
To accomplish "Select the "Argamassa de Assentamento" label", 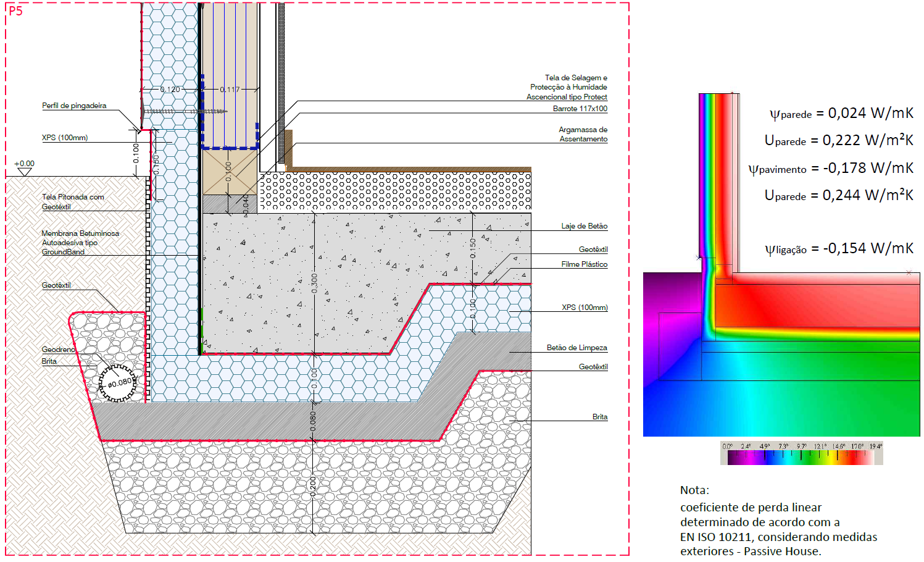I will click(x=583, y=134).
